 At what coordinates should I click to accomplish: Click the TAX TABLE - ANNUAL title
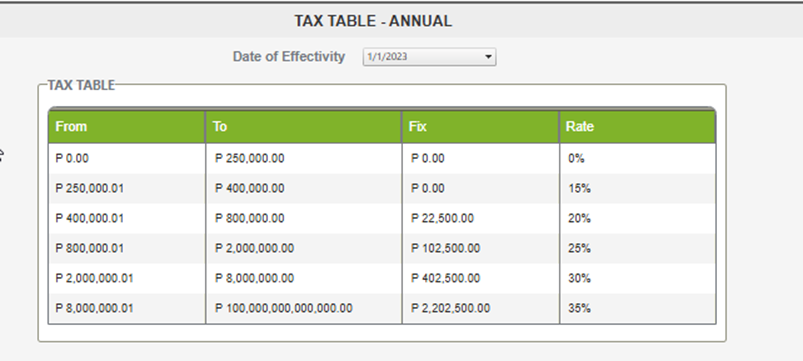[373, 21]
